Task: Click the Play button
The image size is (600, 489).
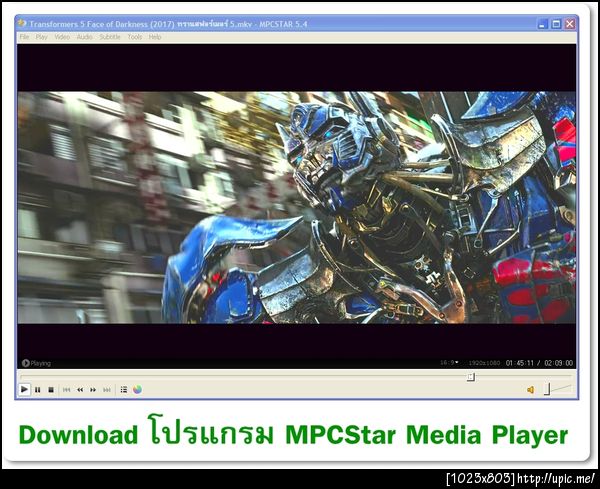Action: coord(24,390)
